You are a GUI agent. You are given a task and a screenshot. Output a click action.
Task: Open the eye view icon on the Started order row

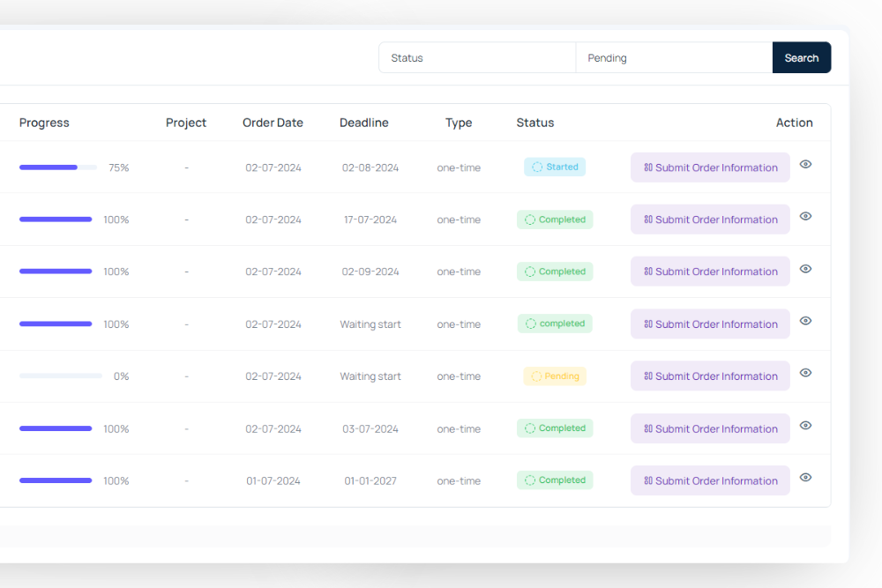pyautogui.click(x=805, y=165)
